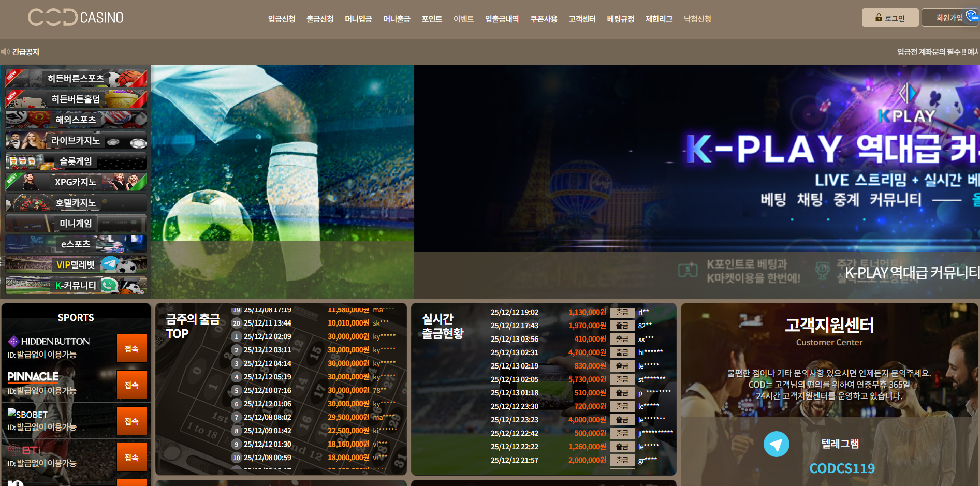Go to the 고객센터 menu item

tap(582, 19)
